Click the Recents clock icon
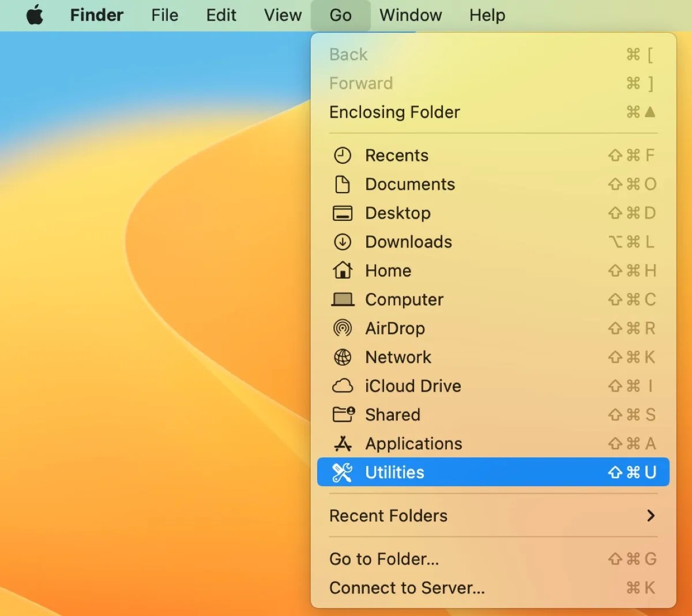This screenshot has height=616, width=692. pos(343,155)
